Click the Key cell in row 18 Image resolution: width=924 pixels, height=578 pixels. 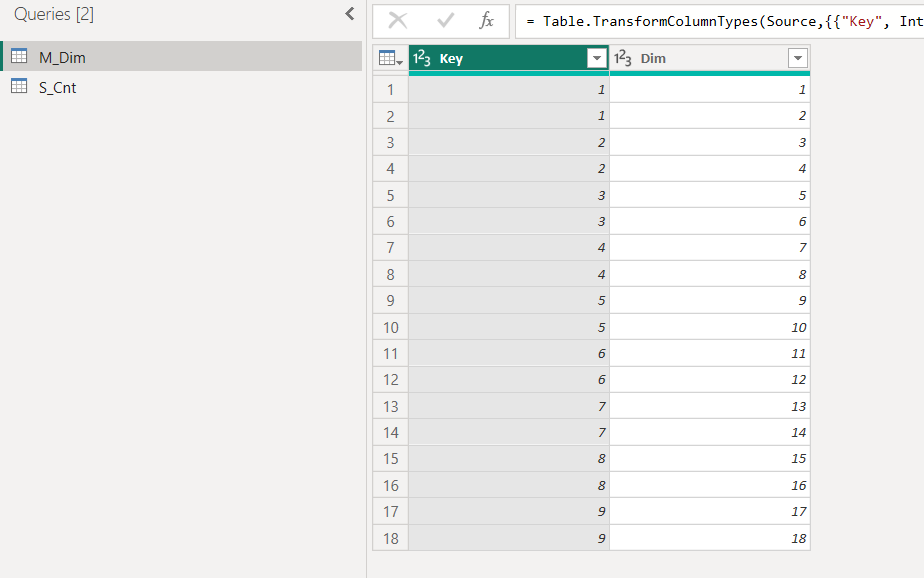tap(509, 538)
